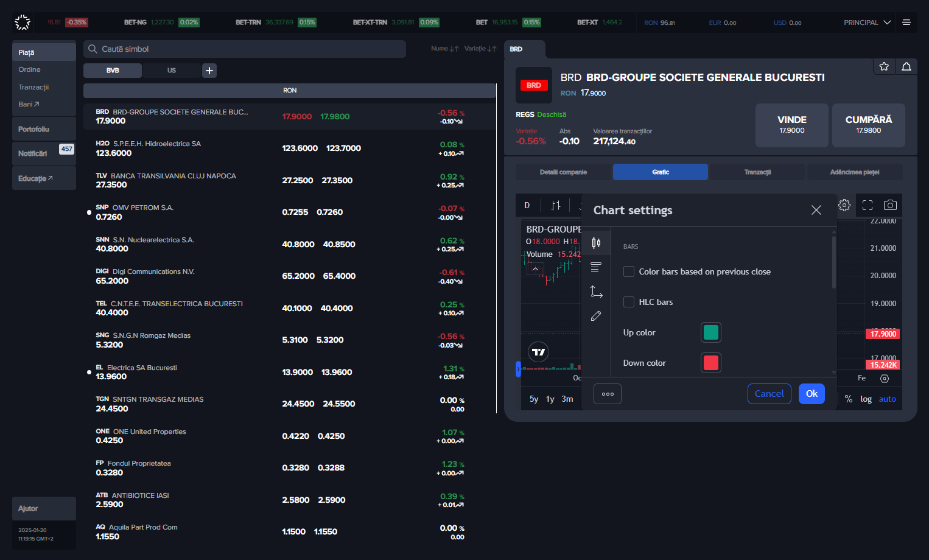This screenshot has height=560, width=929.
Task: Change the chart bar style icon
Action: click(x=556, y=205)
